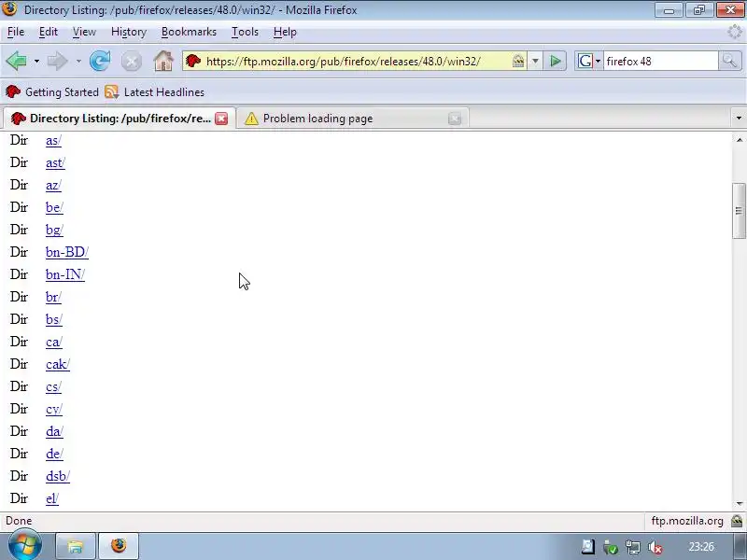Select the Directory Listing tab
This screenshot has width=747, height=560.
point(120,119)
